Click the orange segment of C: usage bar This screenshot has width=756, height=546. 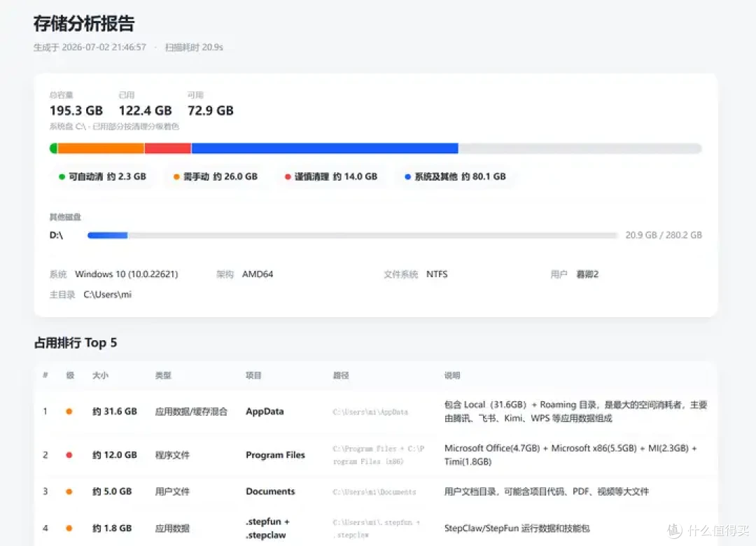[101, 148]
